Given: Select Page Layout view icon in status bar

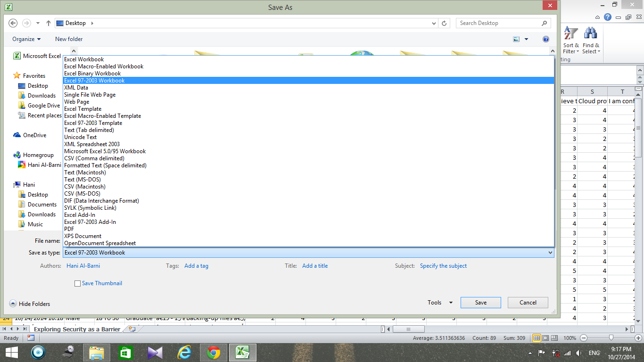Looking at the screenshot, I should click(545, 338).
